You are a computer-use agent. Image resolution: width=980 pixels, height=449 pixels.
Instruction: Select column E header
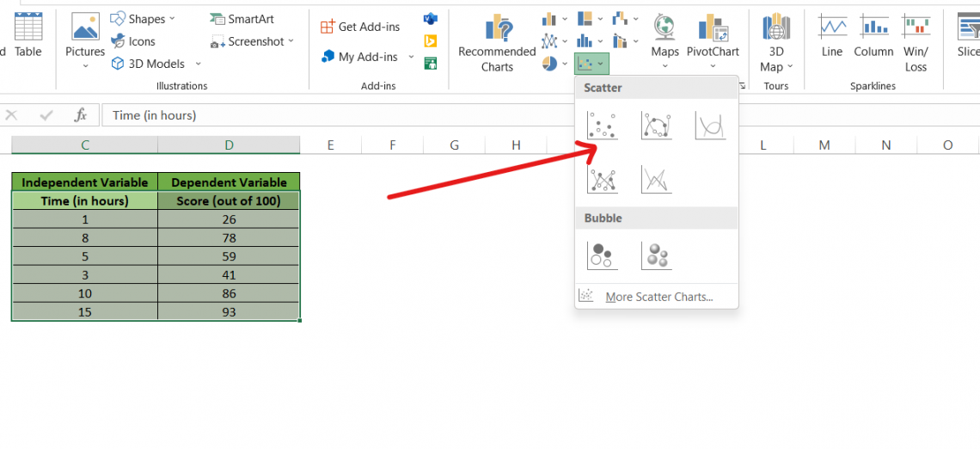coord(330,145)
